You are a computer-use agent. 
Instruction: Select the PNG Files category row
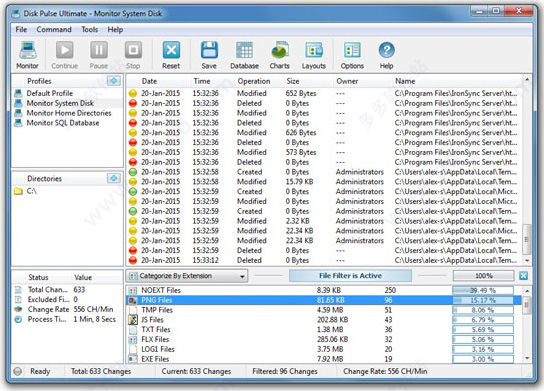pyautogui.click(x=324, y=300)
